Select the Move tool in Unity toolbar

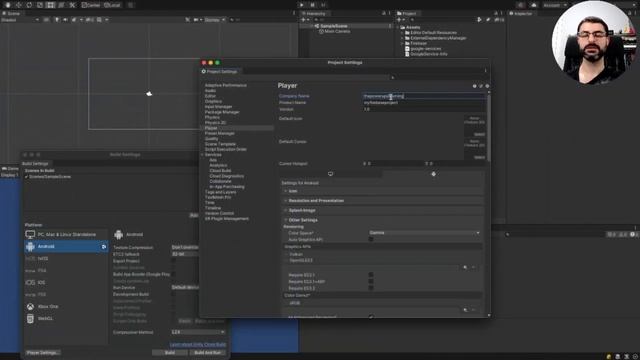click(18, 5)
